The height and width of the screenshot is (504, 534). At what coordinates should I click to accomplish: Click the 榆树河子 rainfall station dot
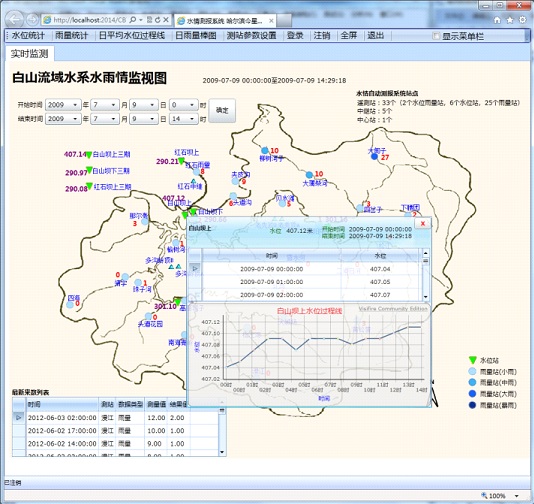(x=265, y=150)
